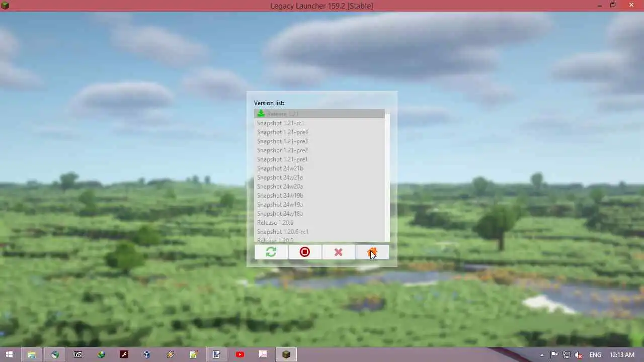Open File Explorer from the taskbar
The height and width of the screenshot is (362, 644).
tap(31, 354)
